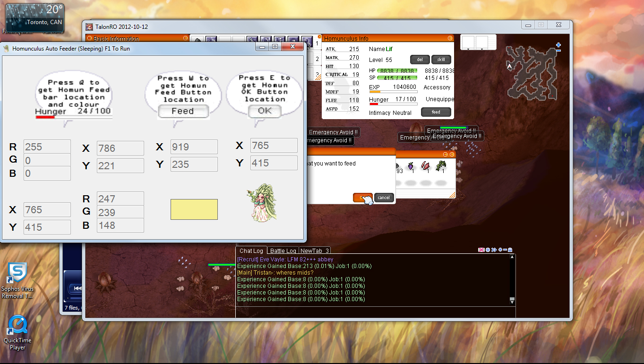Select the green herb item

441,166
